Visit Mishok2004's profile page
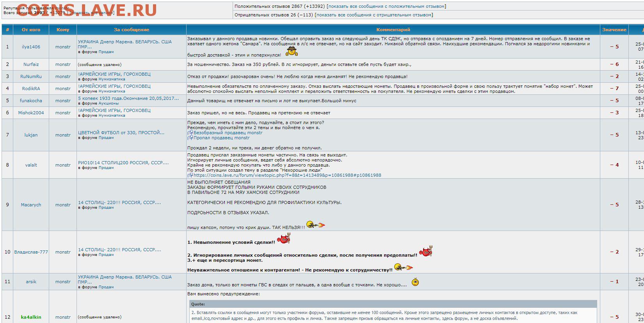644x323 pixels. click(x=31, y=113)
